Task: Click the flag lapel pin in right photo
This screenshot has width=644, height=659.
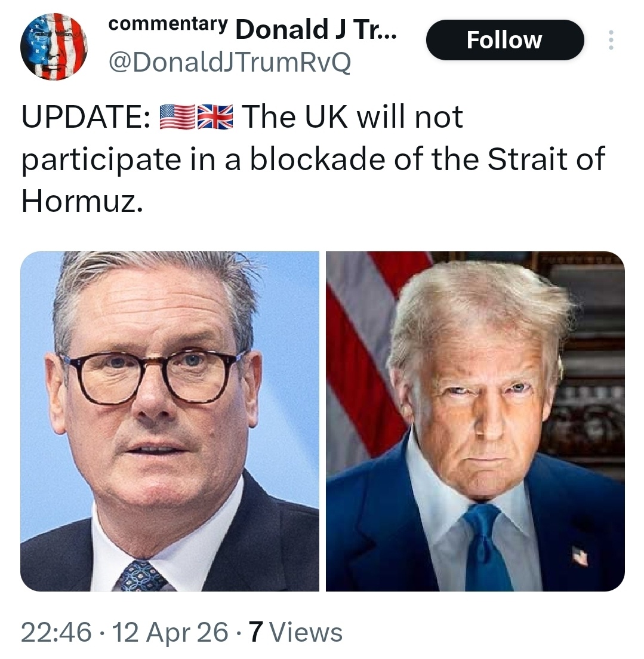Action: pyautogui.click(x=580, y=555)
